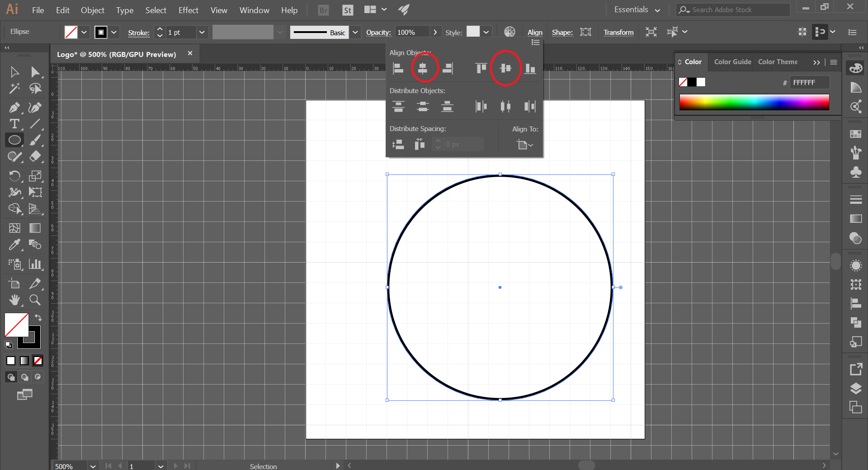Screen dimensions: 868x470
Task: Open the Object menu
Action: [x=93, y=10]
